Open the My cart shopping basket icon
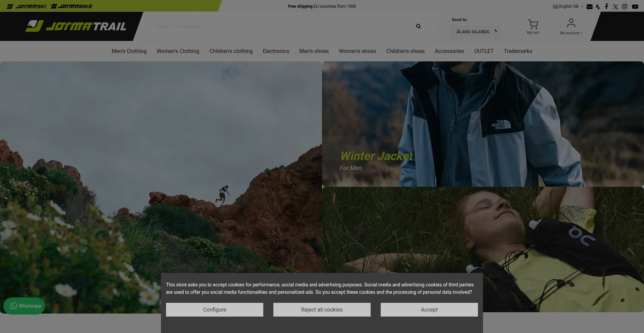 point(533,24)
